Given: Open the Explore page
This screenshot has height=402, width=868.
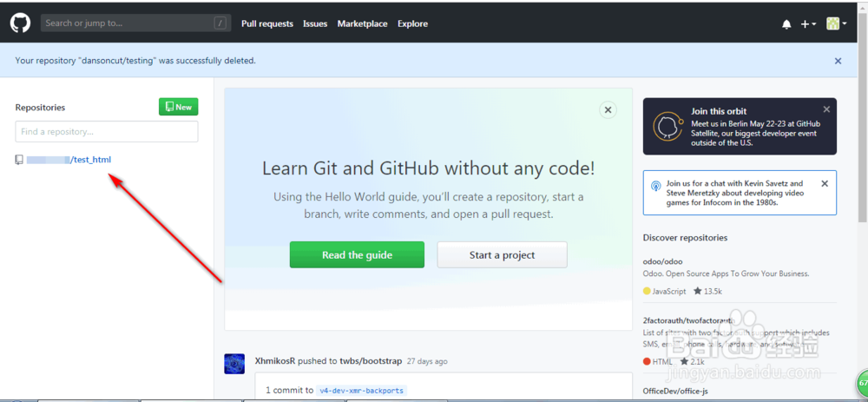Looking at the screenshot, I should point(412,23).
